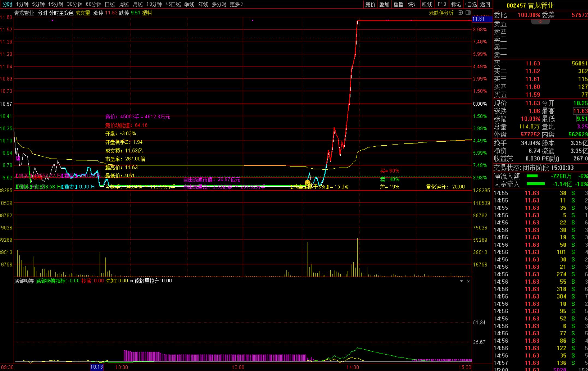
Task: Close the 底部吸筹 indicator panel
Action: pos(468,281)
